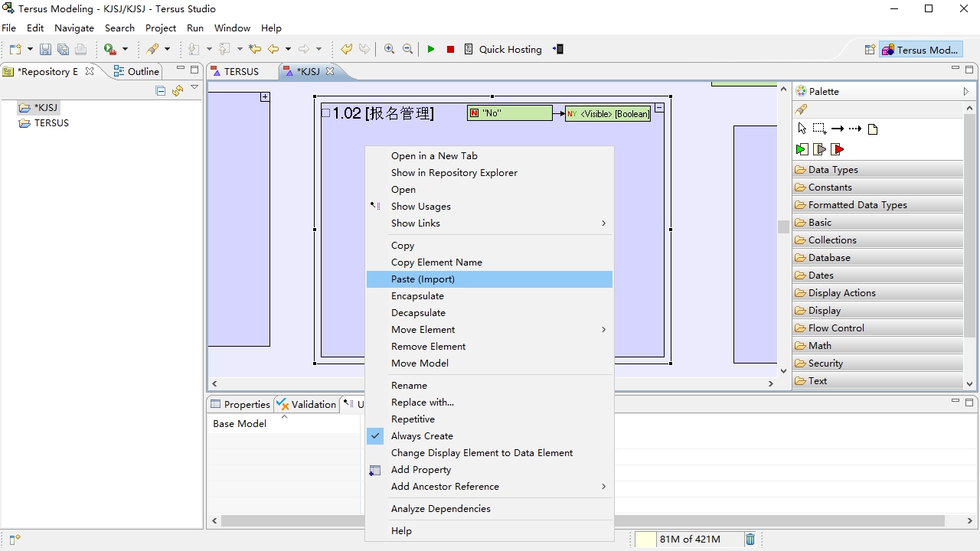Expand Flow Control palette drawer
Screen dimensions: 980x551
coord(877,328)
